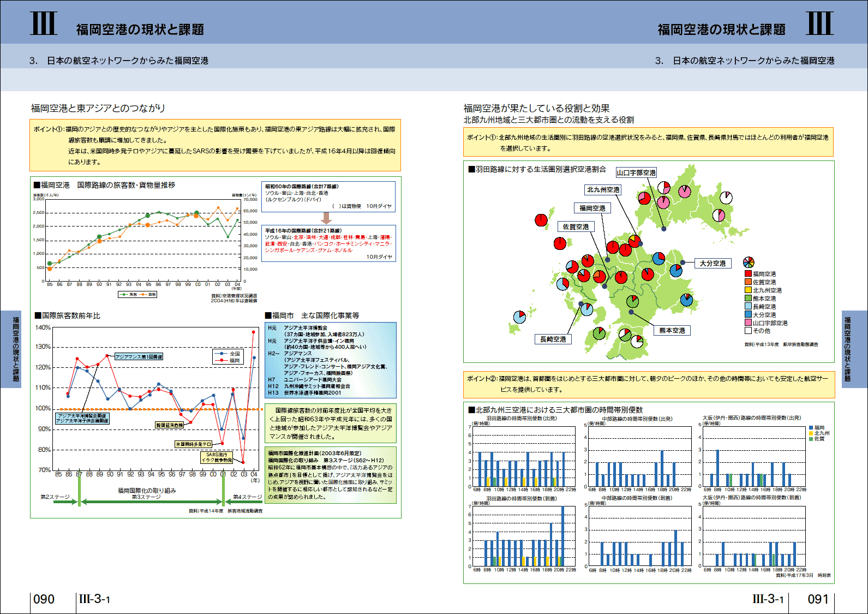Screen dimensions: 868x614
Task: Select the orange 佐賀空港 legend swatch
Action: 748,282
